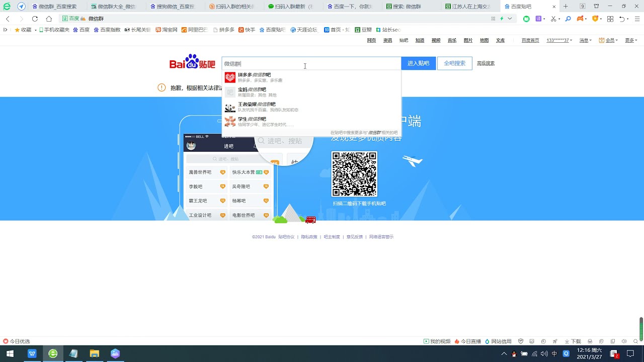Viewport: 644px width, 362px height.
Task: Open File Explorer from taskbar
Action: [x=94, y=354]
